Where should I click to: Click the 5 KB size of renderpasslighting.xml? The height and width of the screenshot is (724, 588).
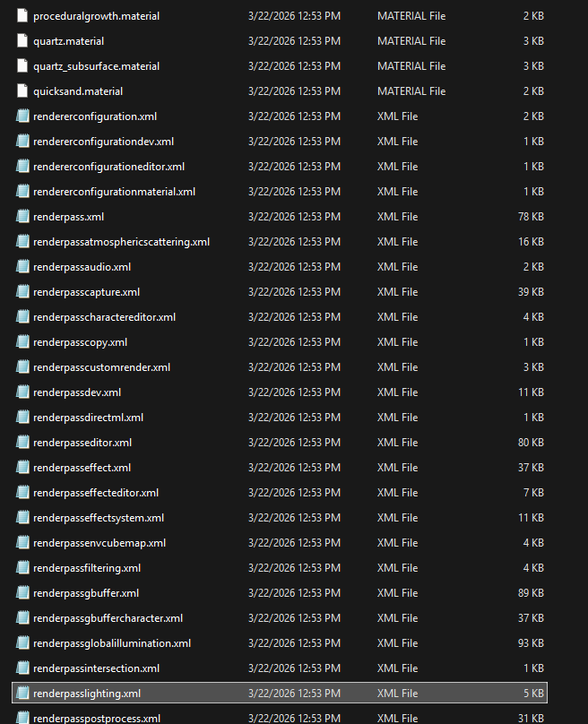click(x=533, y=693)
